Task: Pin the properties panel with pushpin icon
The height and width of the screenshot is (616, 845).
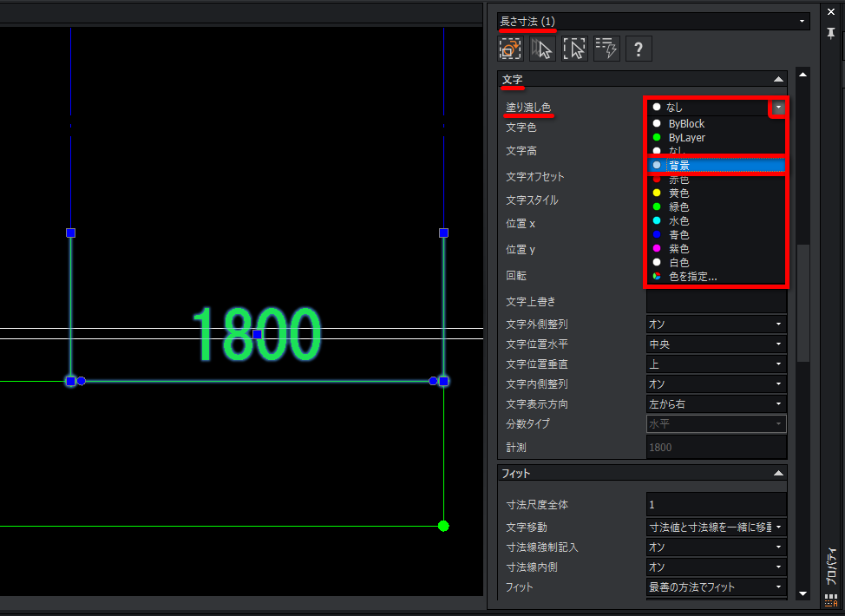Action: click(x=831, y=34)
